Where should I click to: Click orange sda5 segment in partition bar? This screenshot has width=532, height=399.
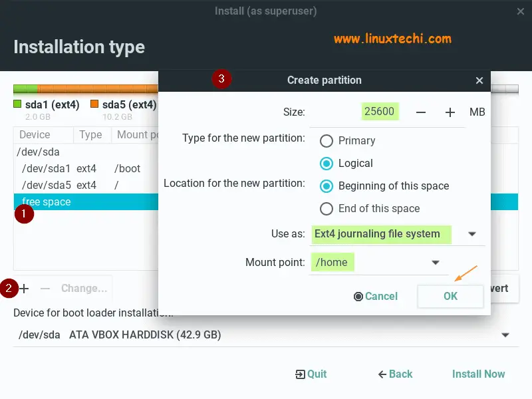pos(98,89)
